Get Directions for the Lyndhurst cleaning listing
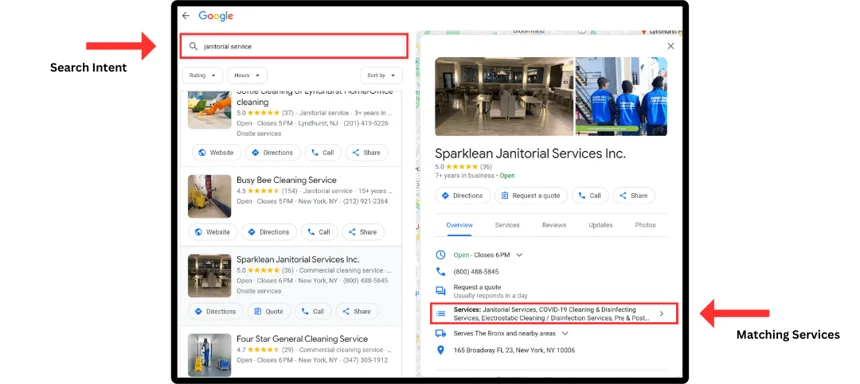This screenshot has height=384, width=860. coord(273,153)
